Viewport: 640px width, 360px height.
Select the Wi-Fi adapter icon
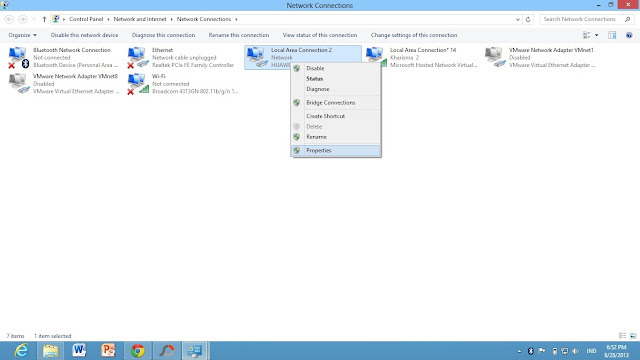138,84
